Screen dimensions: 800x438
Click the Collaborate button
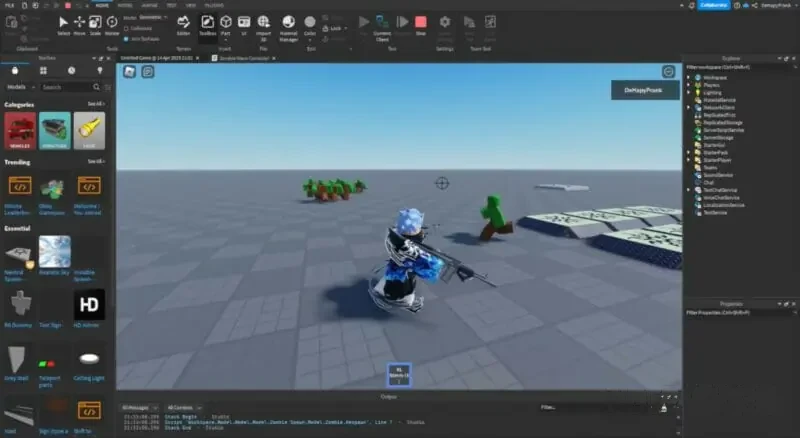point(713,5)
